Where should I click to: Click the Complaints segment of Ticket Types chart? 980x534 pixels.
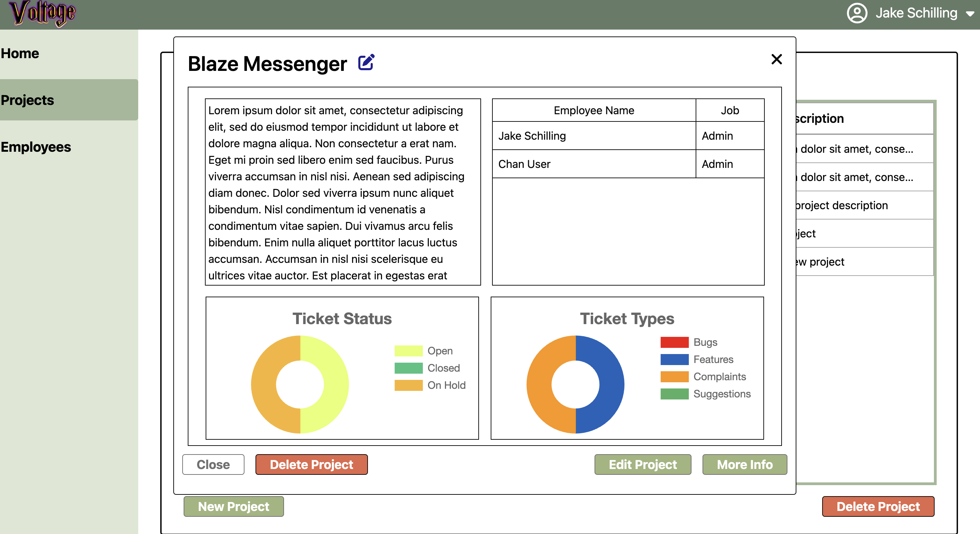tap(539, 384)
